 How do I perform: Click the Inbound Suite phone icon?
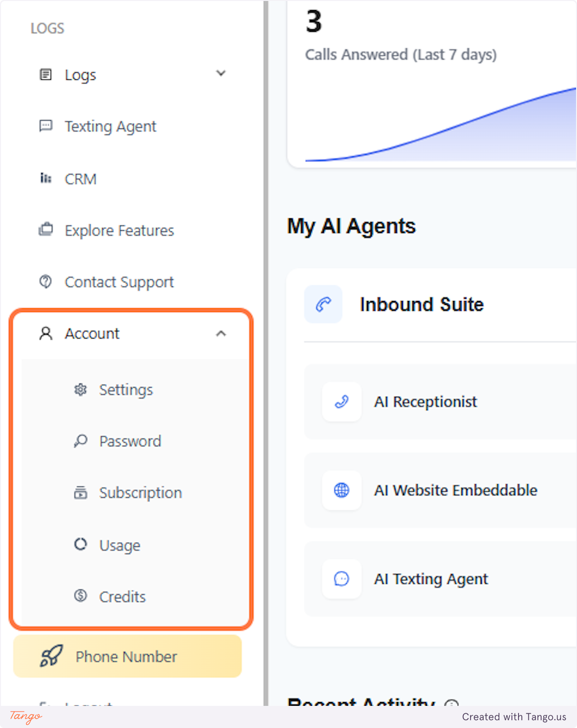coord(323,304)
